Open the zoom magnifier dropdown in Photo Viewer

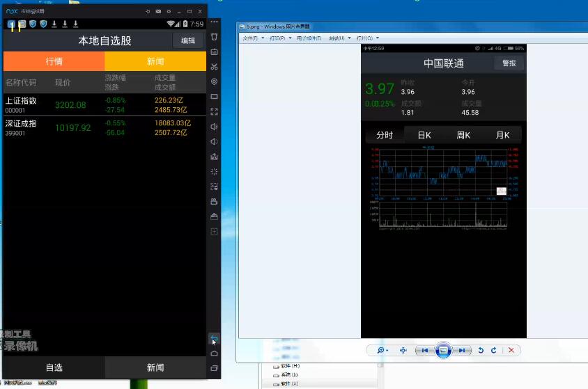(x=382, y=350)
